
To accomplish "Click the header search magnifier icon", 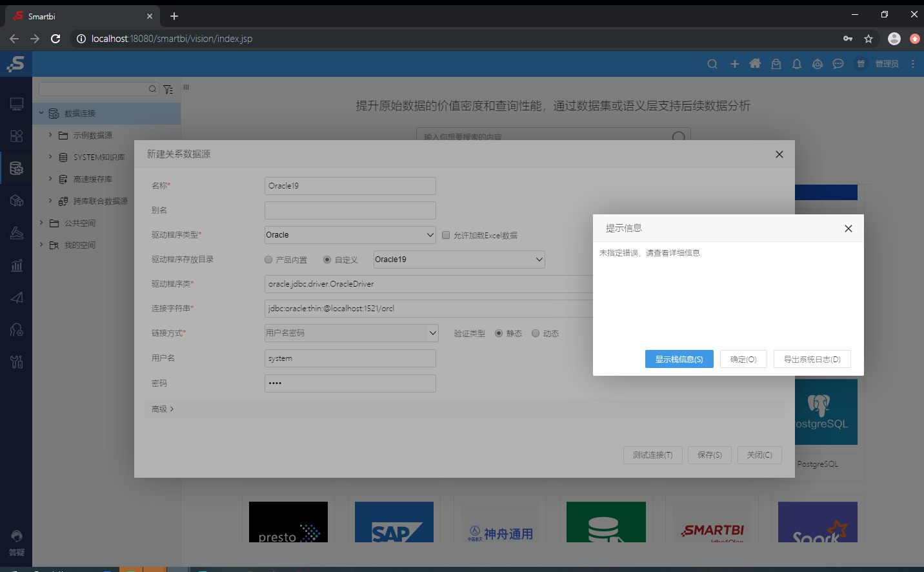I will point(712,64).
